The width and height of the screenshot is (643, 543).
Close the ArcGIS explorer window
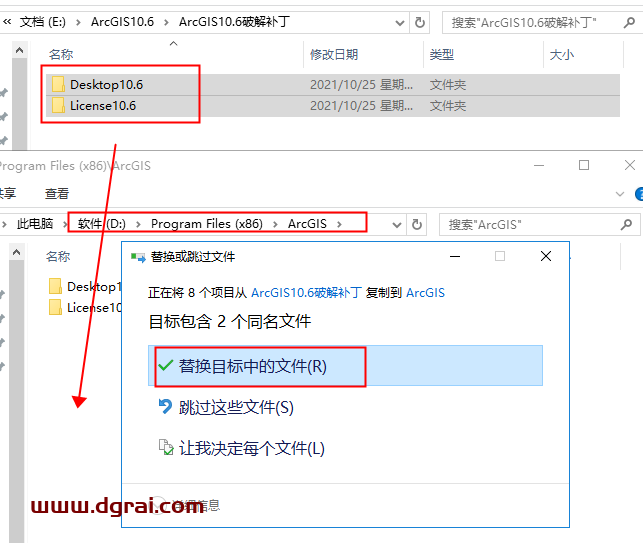(630, 165)
